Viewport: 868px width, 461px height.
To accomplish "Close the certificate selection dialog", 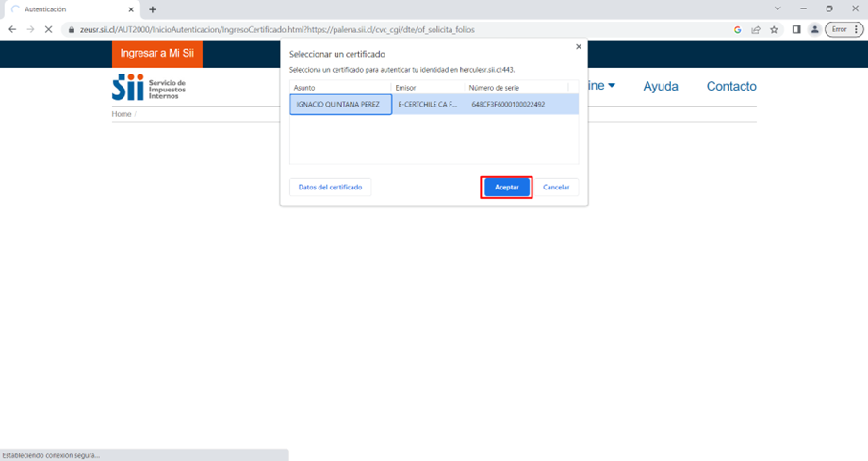I will click(578, 46).
